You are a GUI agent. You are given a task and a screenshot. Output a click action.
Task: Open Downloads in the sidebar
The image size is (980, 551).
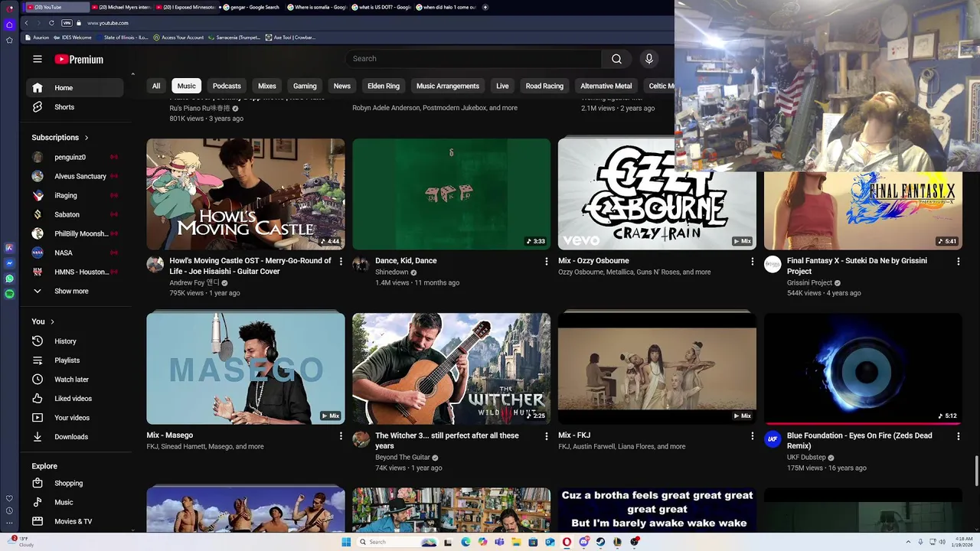[75, 437]
